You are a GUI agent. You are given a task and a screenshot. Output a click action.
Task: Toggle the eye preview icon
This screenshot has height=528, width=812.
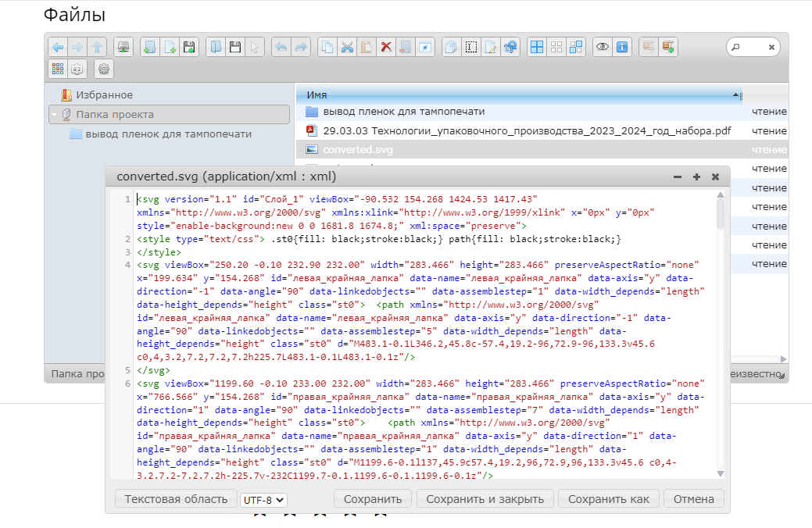pyautogui.click(x=603, y=48)
